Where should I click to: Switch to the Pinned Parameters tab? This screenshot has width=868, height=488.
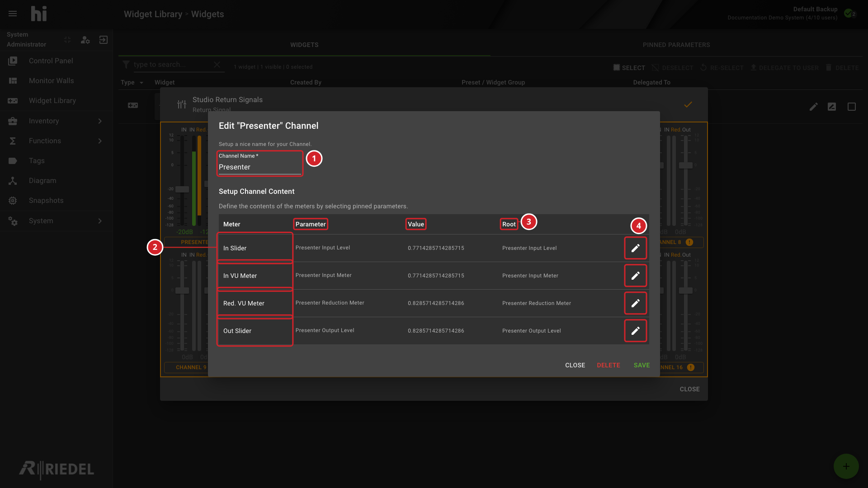point(676,45)
